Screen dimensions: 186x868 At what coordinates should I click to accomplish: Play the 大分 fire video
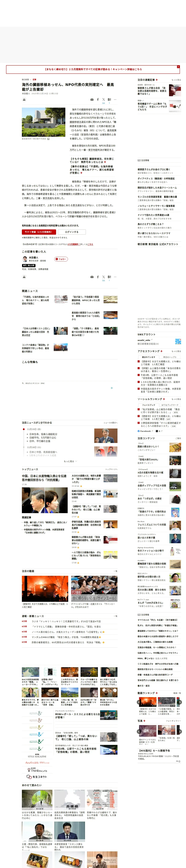pos(45,589)
